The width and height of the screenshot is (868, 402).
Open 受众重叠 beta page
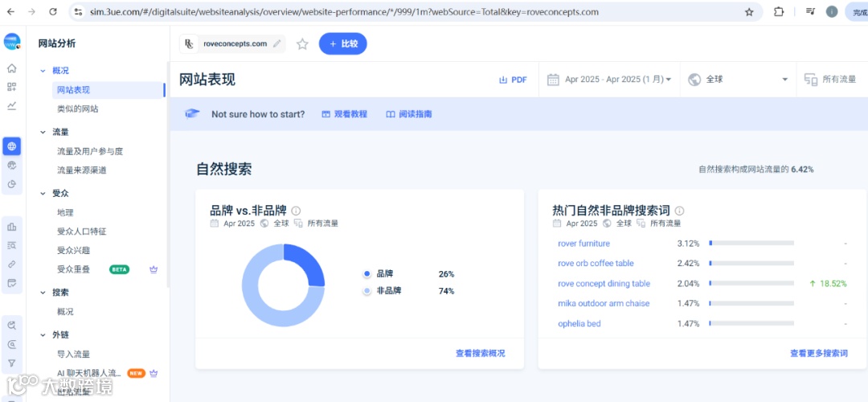tap(74, 269)
